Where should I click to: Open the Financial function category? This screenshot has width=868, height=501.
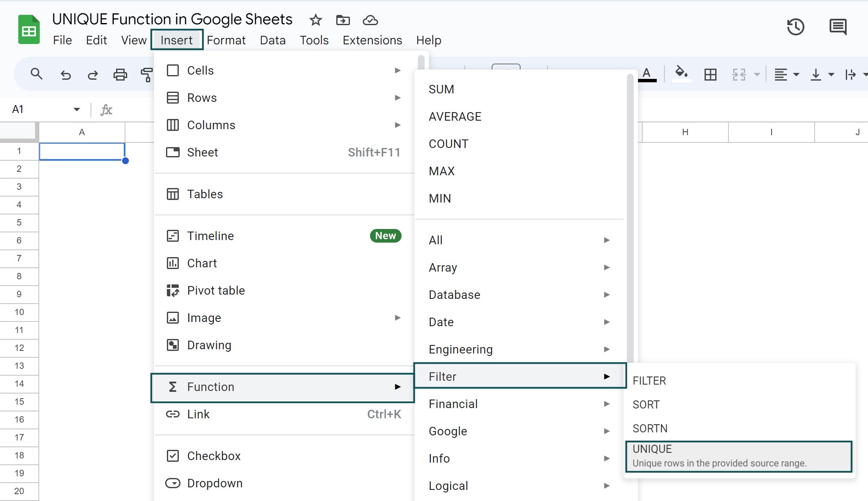pyautogui.click(x=519, y=404)
